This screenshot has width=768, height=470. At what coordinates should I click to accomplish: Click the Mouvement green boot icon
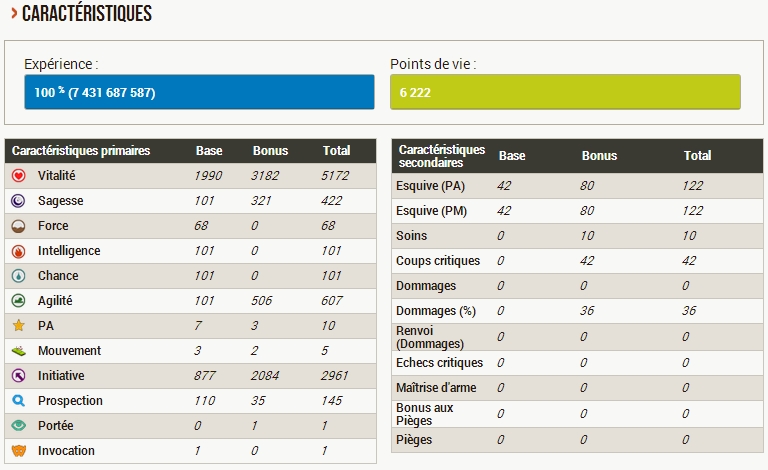pyautogui.click(x=19, y=351)
